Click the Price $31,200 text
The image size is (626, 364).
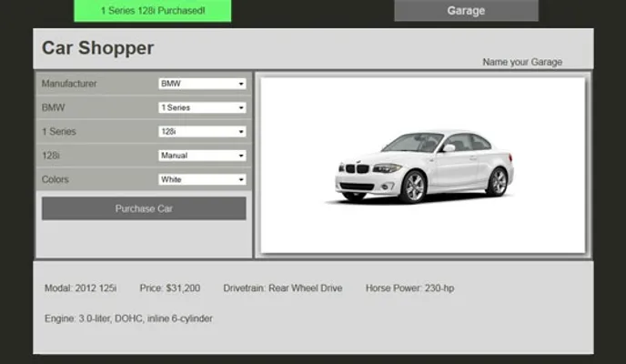[170, 288]
